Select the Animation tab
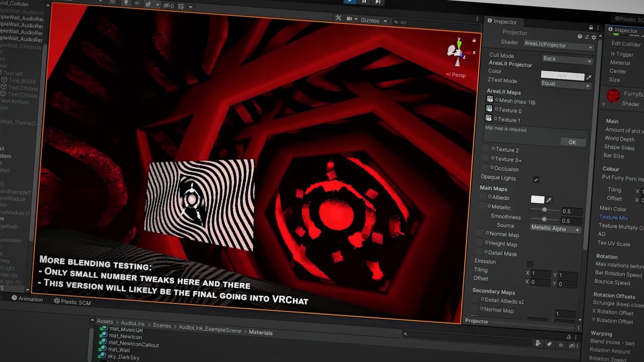This screenshot has height=362, width=644. click(27, 299)
